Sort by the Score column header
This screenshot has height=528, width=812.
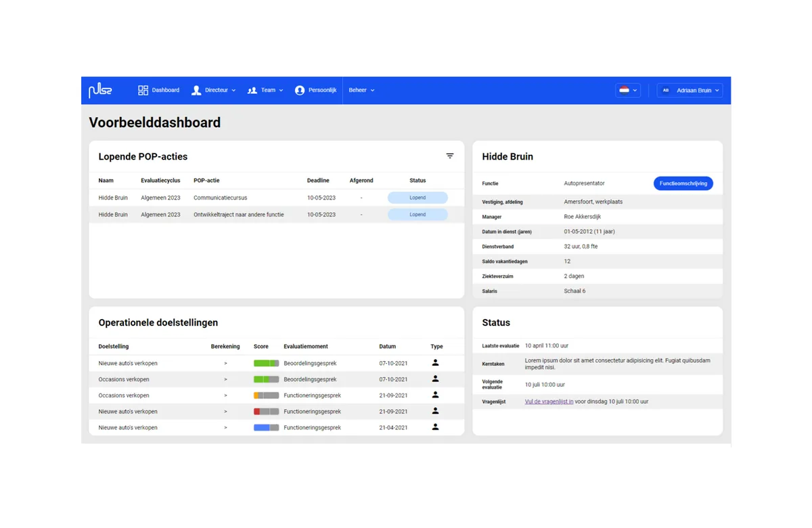point(261,346)
